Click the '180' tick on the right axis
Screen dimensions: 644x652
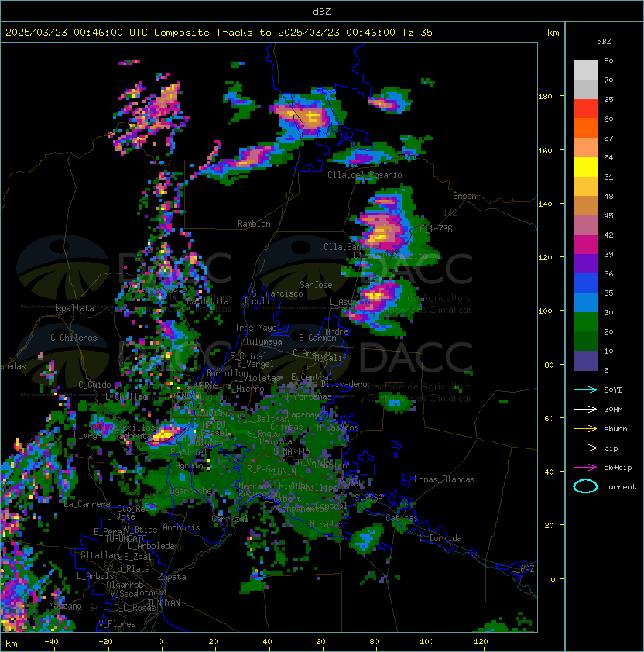(x=545, y=97)
